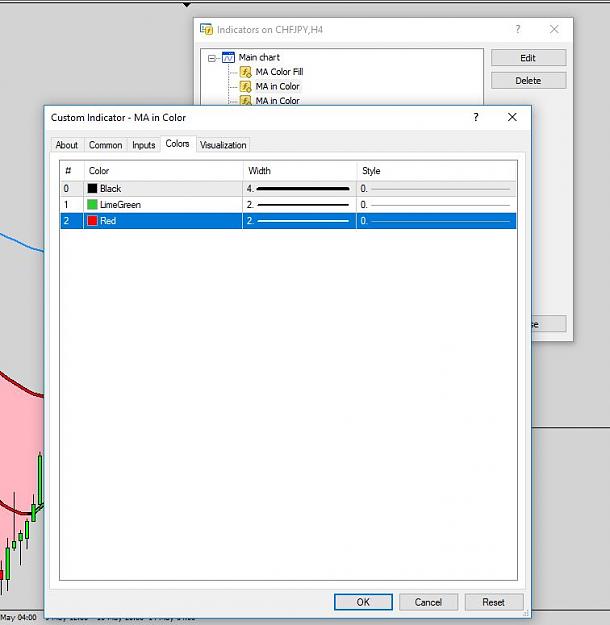Open width selector for Black row
Screen dimensions: 610x625
(x=299, y=189)
